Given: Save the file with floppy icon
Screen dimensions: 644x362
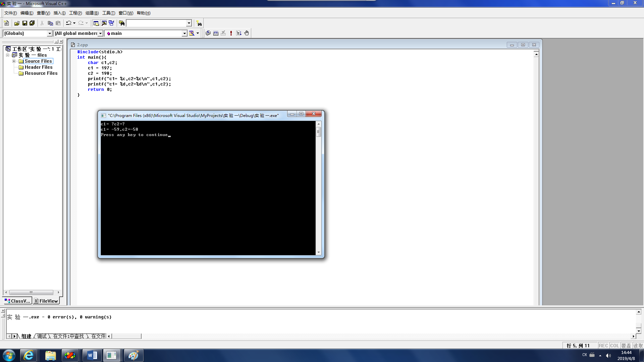Looking at the screenshot, I should coord(24,23).
